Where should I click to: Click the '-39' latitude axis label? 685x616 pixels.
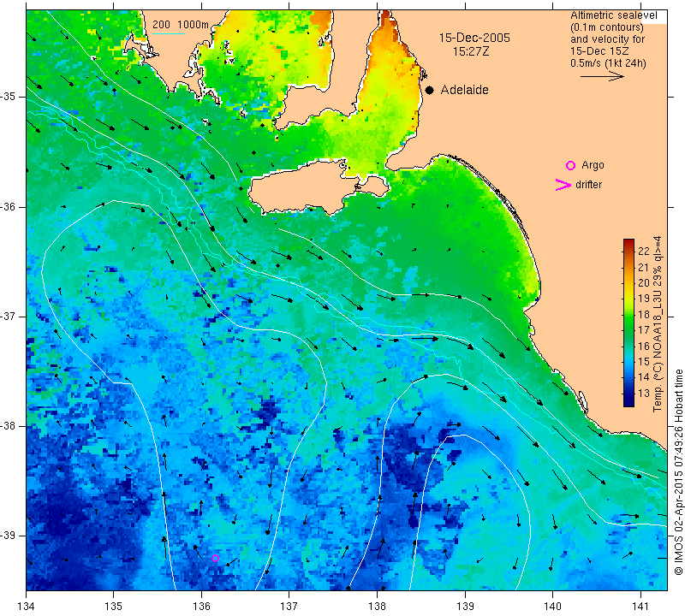tap(9, 536)
